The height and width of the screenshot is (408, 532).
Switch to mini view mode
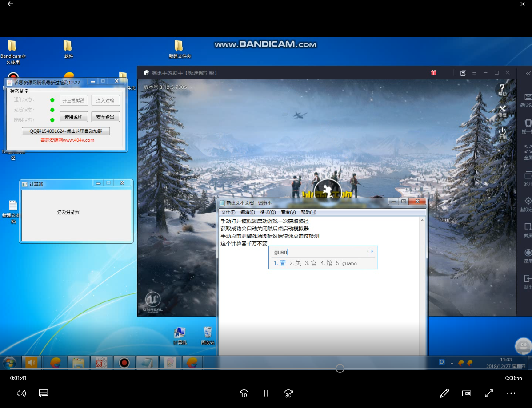[x=467, y=393]
